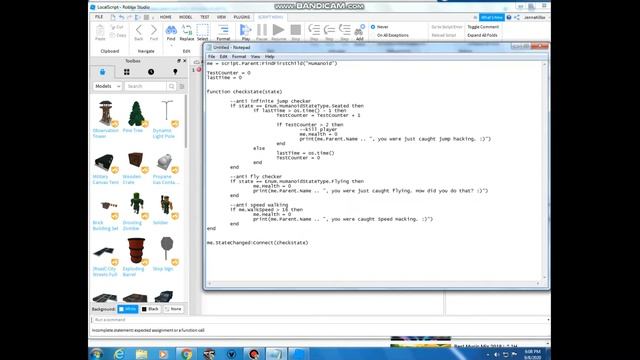Image resolution: width=640 pixels, height=360 pixels.
Task: Open the command bar history dropdown arrow
Action: click(548, 320)
